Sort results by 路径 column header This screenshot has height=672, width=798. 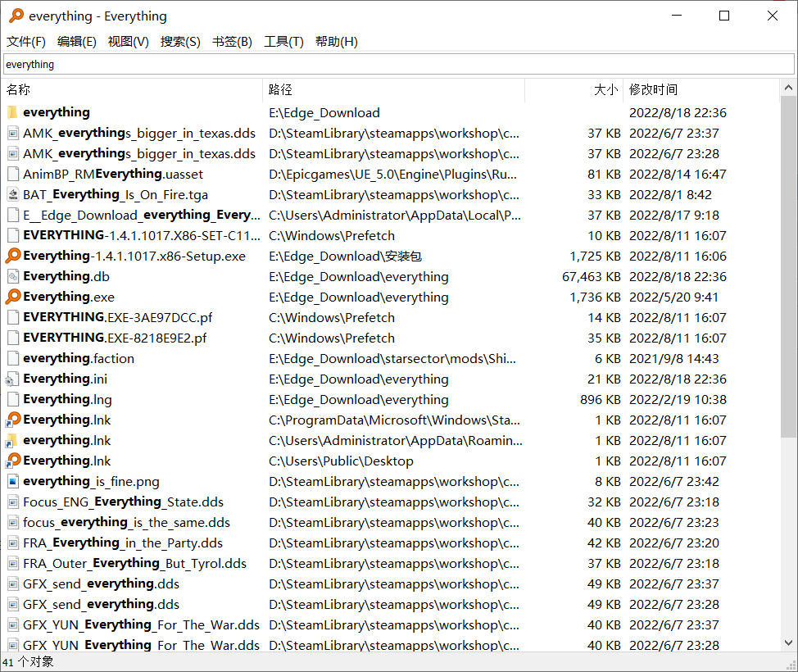394,90
